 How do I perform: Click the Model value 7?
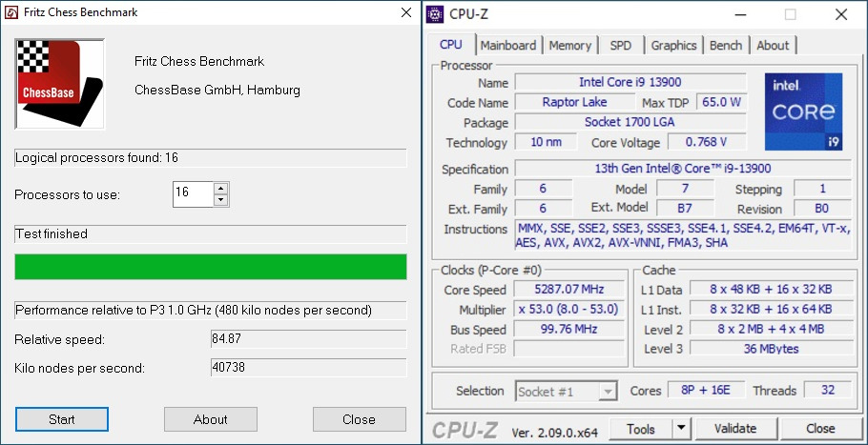coord(685,189)
